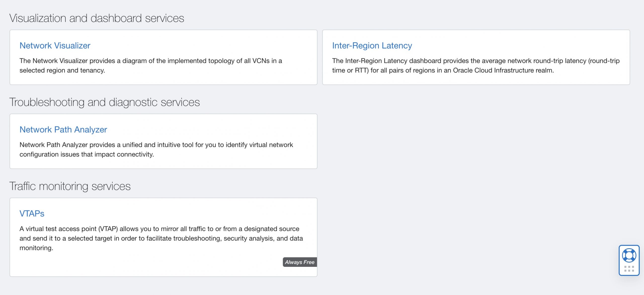644x295 pixels.
Task: Open the VTAPs service
Action: point(32,214)
